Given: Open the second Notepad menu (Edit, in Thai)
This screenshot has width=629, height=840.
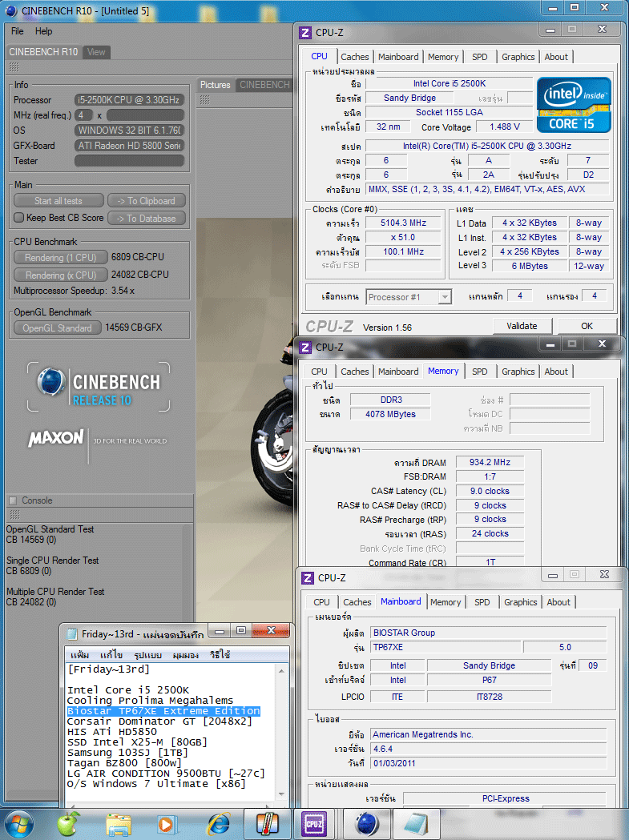Looking at the screenshot, I should (x=111, y=655).
